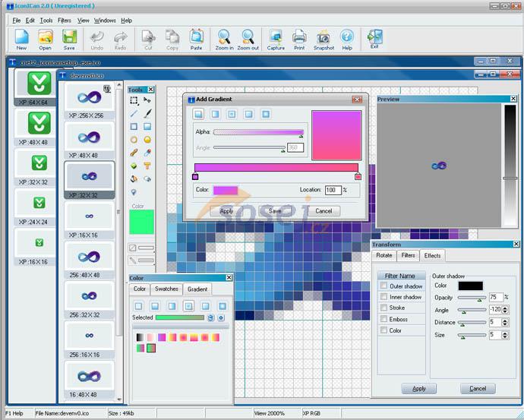Click the Capture toolbar icon
Image resolution: width=524 pixels, height=420 pixels.
(276, 39)
